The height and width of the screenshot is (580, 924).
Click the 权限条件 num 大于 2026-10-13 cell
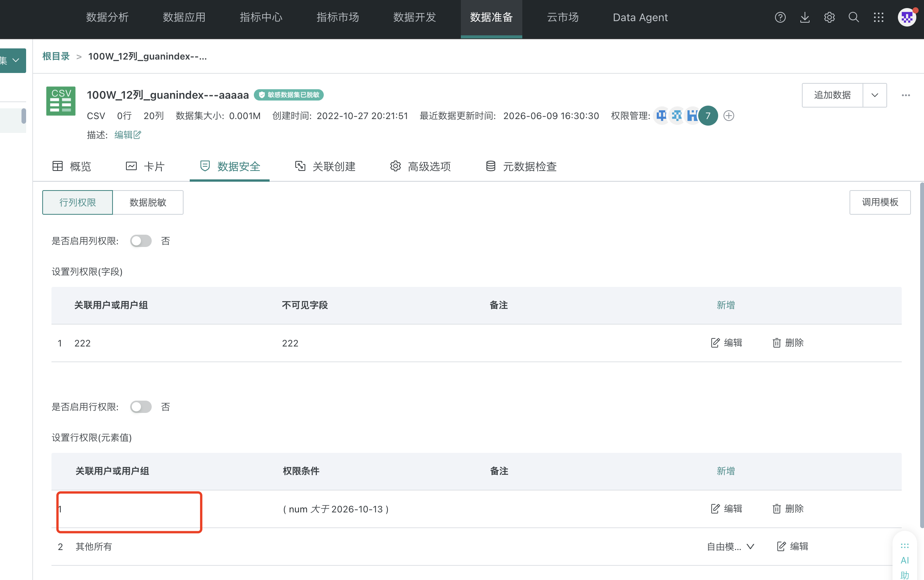pos(336,509)
